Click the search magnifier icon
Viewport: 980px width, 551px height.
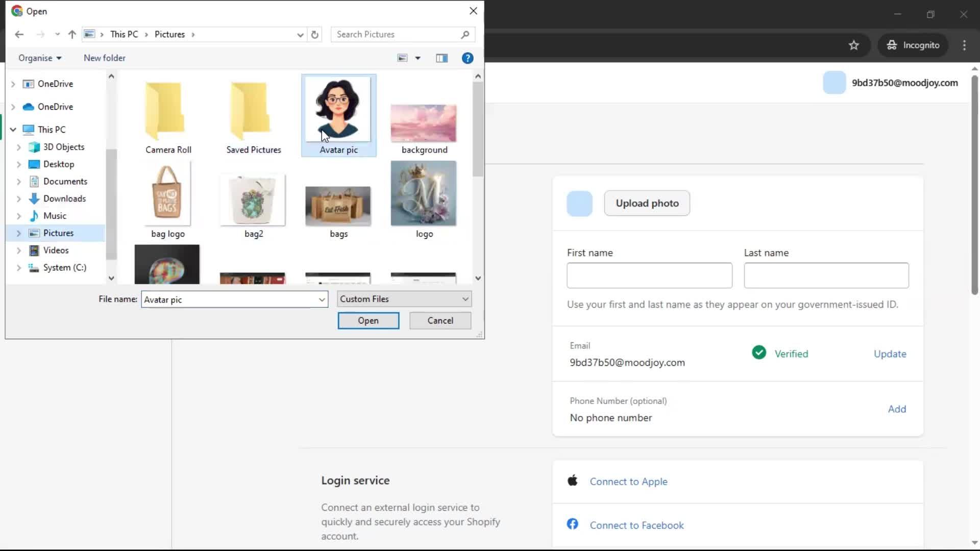(x=465, y=34)
